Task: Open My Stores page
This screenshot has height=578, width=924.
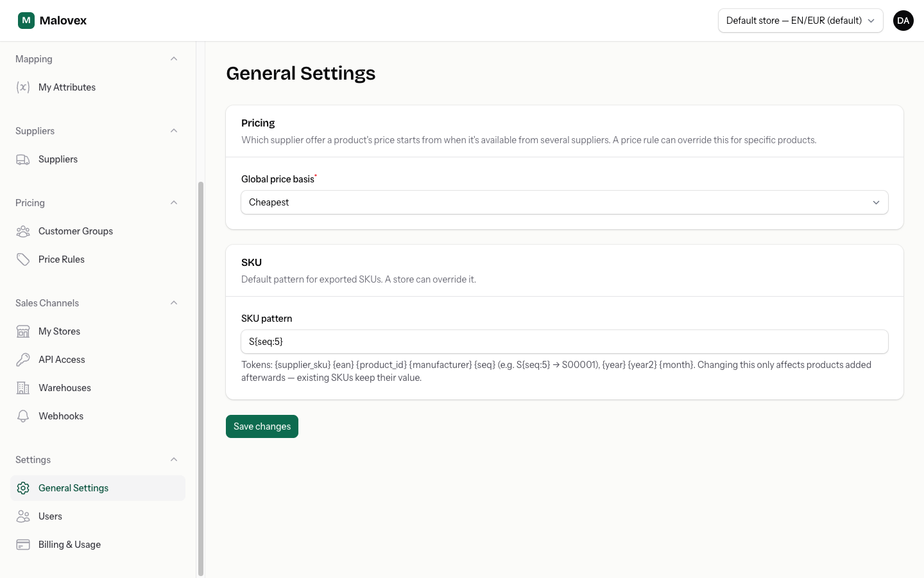Action: (98, 331)
